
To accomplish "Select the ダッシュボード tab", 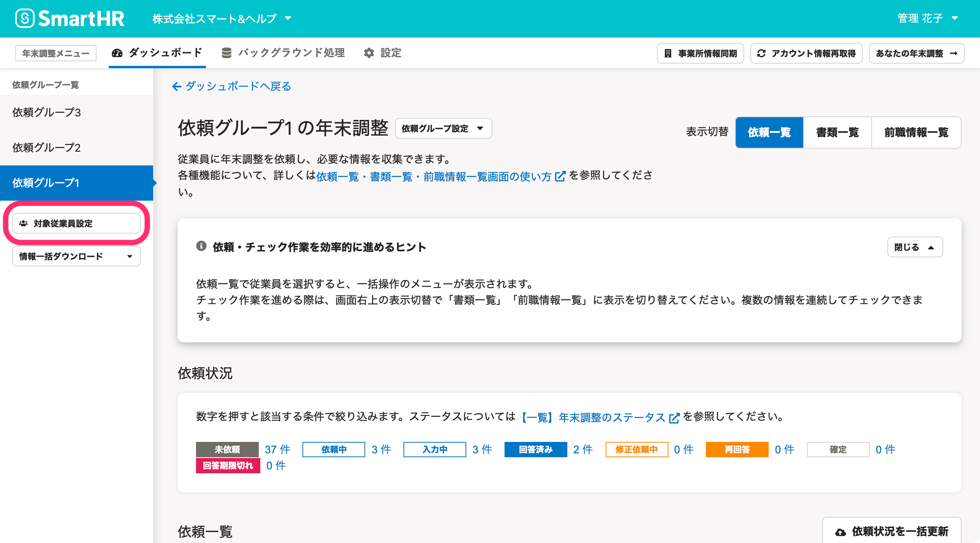I will tap(157, 53).
